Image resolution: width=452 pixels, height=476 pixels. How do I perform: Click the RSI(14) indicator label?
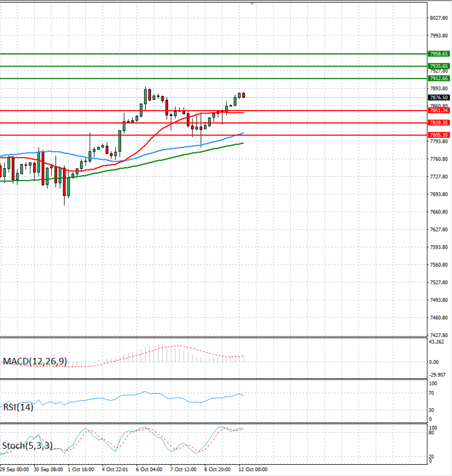(18, 407)
